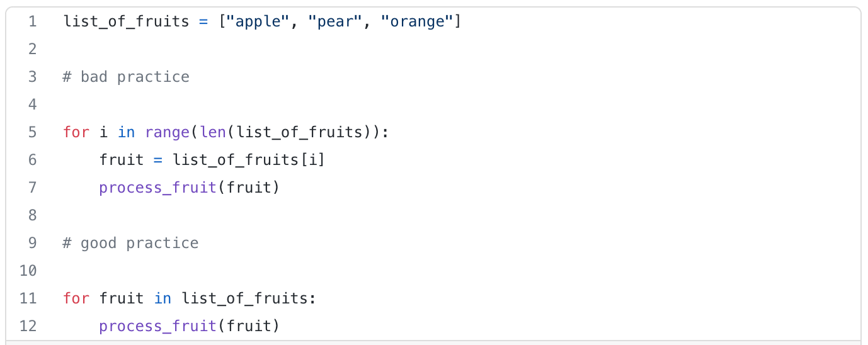
Task: Click 'list_of_fruits' variable on line 1
Action: [126, 21]
